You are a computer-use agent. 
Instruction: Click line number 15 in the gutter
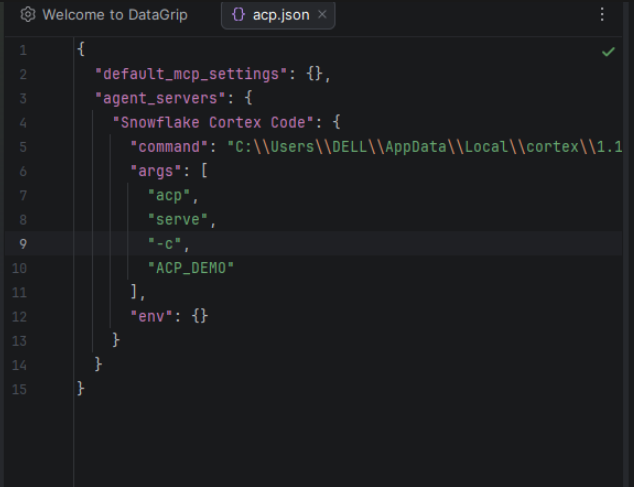(19, 390)
